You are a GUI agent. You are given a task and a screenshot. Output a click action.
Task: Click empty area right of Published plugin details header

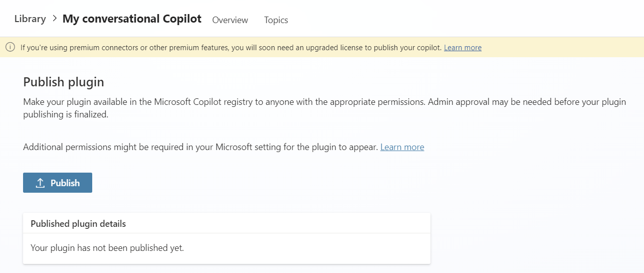point(301,224)
